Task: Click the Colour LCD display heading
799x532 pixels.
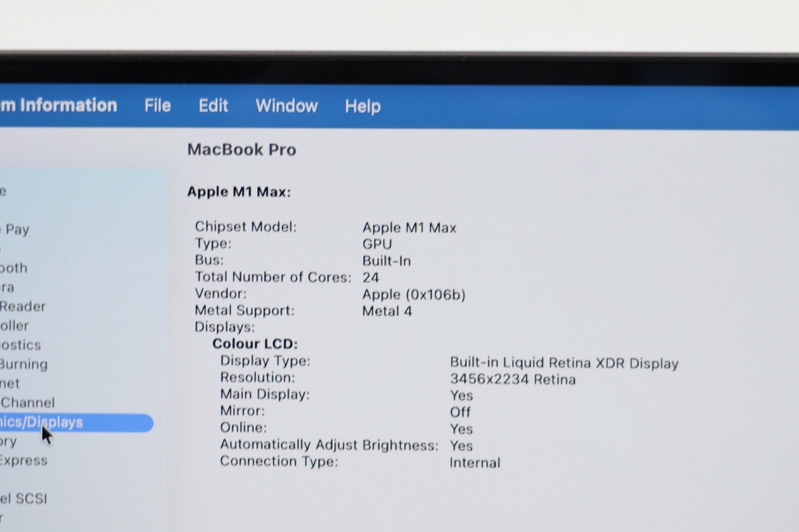Action: pyautogui.click(x=255, y=344)
